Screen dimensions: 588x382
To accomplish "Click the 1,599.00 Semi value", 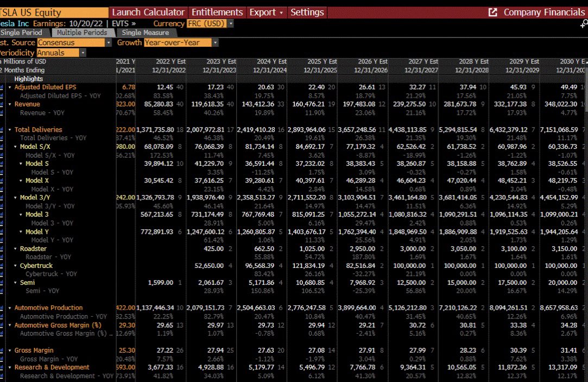I will [161, 283].
